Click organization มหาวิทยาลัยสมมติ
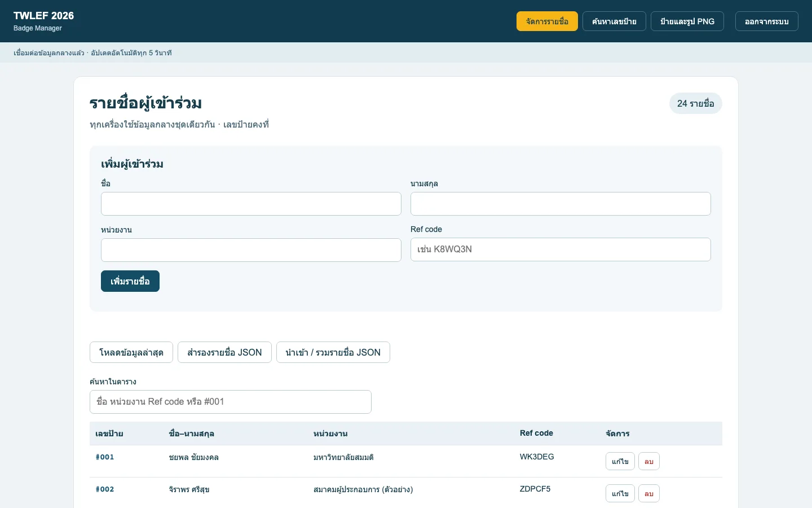Screen dimensions: 812x508 click(343, 457)
